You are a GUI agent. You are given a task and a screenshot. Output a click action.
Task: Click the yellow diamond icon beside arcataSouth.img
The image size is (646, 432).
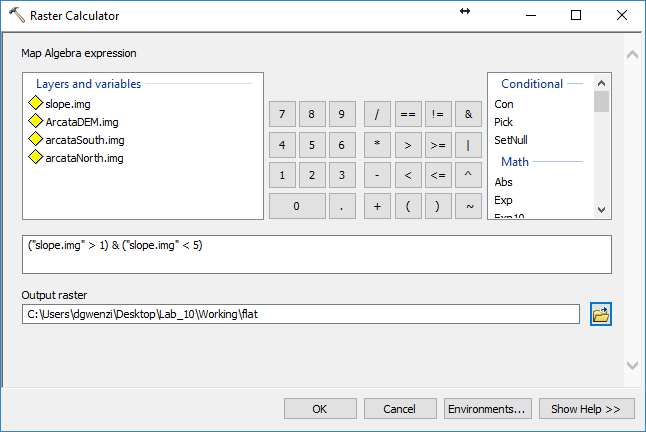36,139
